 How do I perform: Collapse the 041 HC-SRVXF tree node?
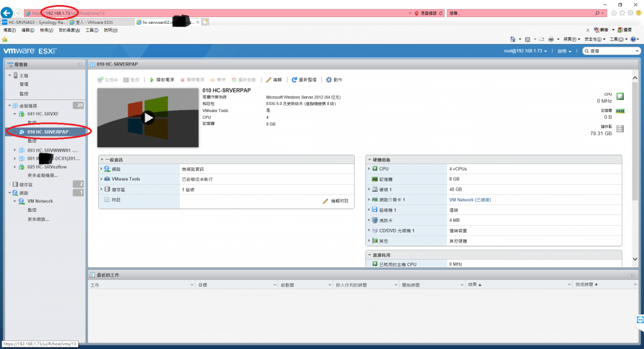[15, 114]
